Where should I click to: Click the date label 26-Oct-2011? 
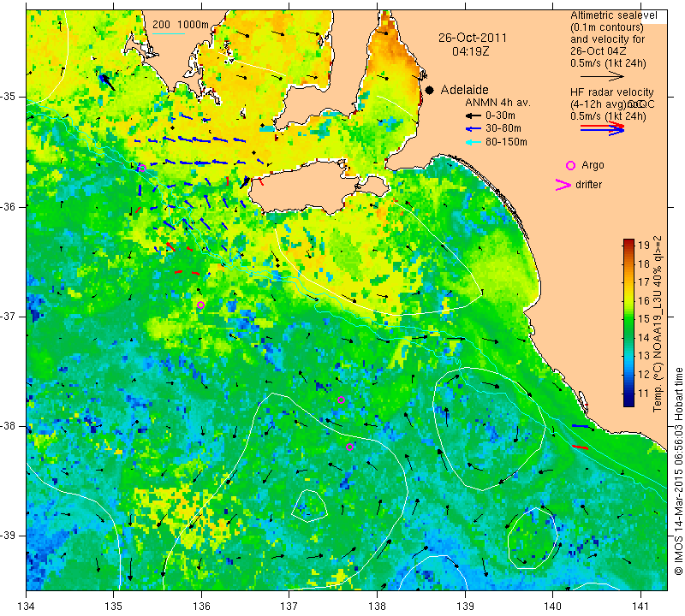tap(473, 38)
